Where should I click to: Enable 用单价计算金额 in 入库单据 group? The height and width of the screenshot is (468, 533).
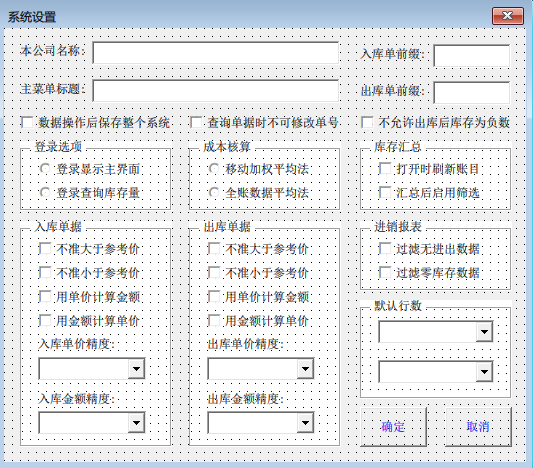[45, 297]
